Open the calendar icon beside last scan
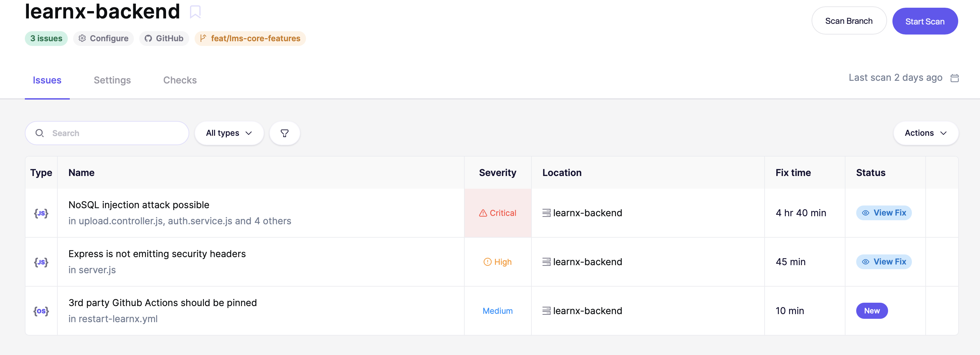980x355 pixels. 954,78
